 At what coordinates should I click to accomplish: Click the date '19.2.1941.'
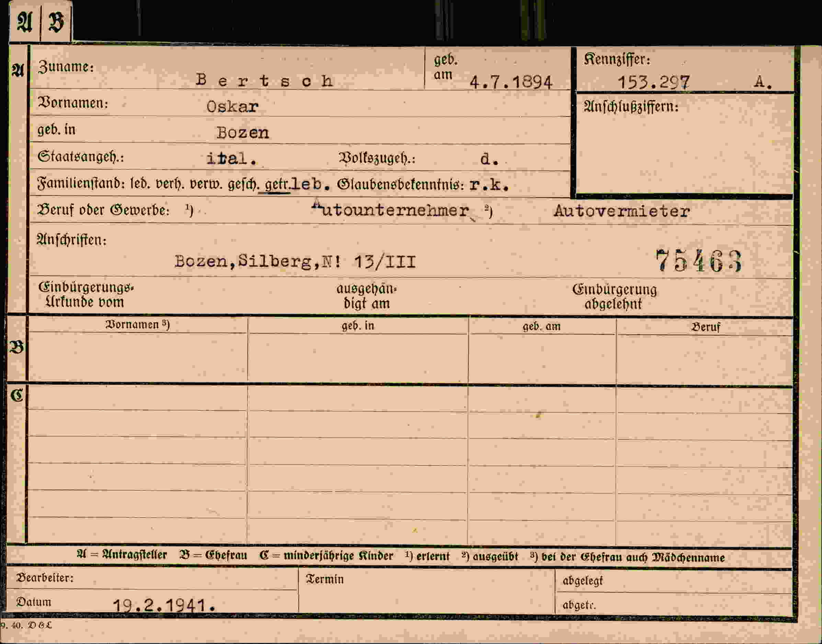(x=164, y=606)
